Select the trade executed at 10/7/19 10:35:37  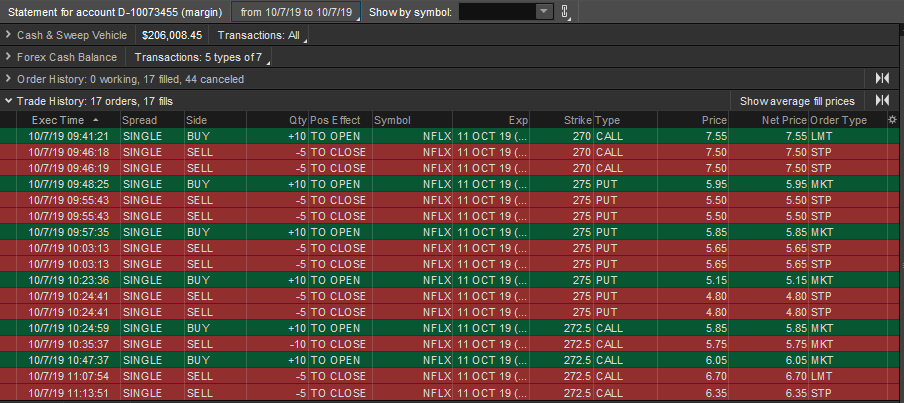[x=452, y=344]
